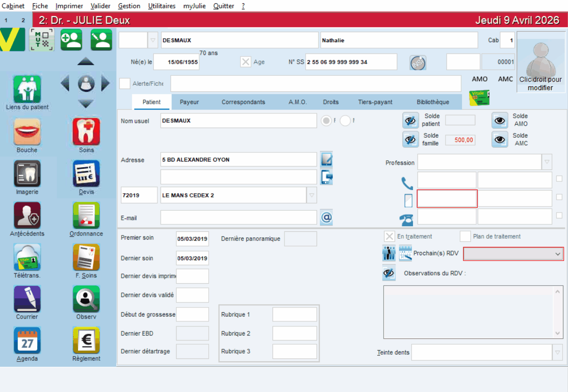This screenshot has height=392, width=568.
Task: Open the Ordonnance prescription icon
Action: coord(86,216)
